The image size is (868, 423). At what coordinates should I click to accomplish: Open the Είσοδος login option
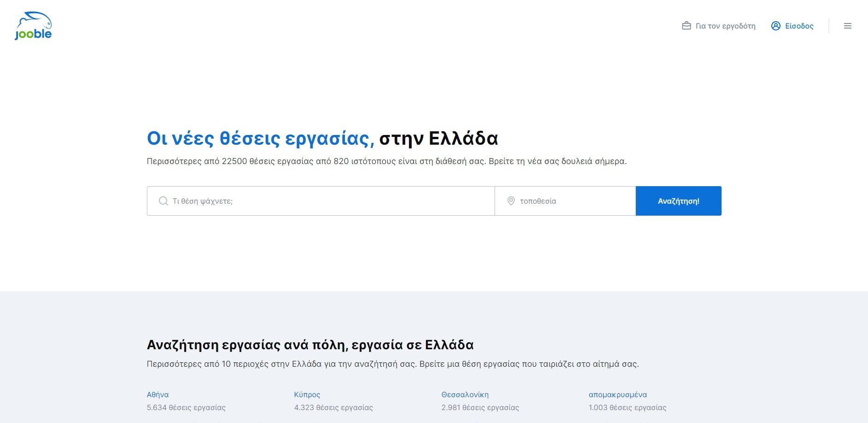pos(799,26)
